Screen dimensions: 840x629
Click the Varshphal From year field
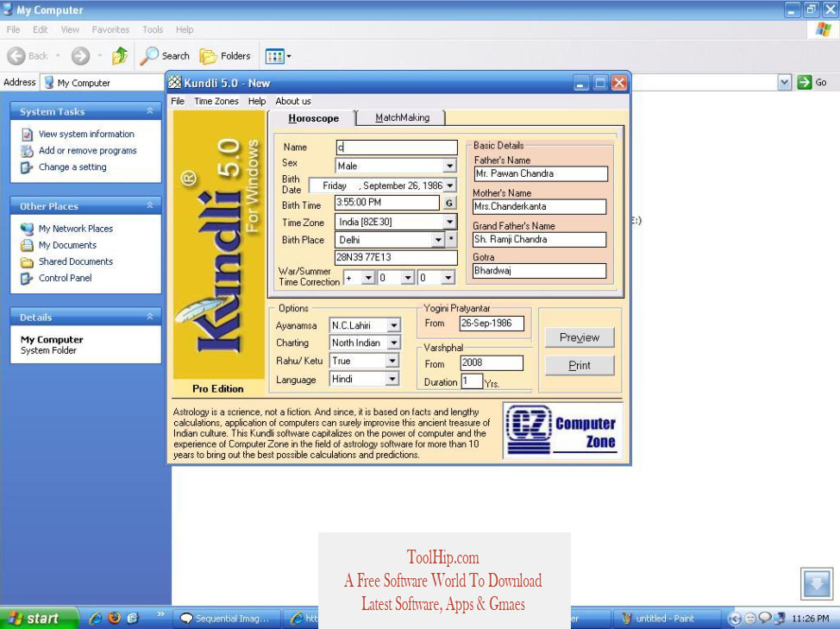492,362
